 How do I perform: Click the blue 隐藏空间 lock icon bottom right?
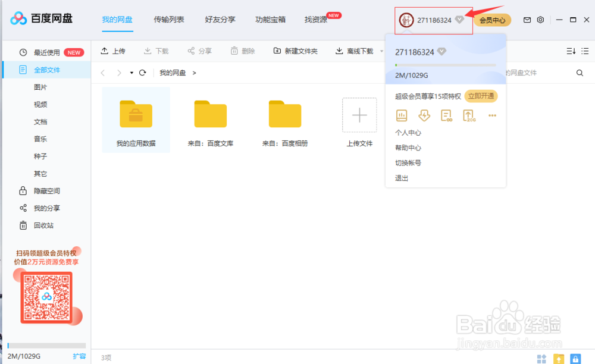tap(576, 359)
